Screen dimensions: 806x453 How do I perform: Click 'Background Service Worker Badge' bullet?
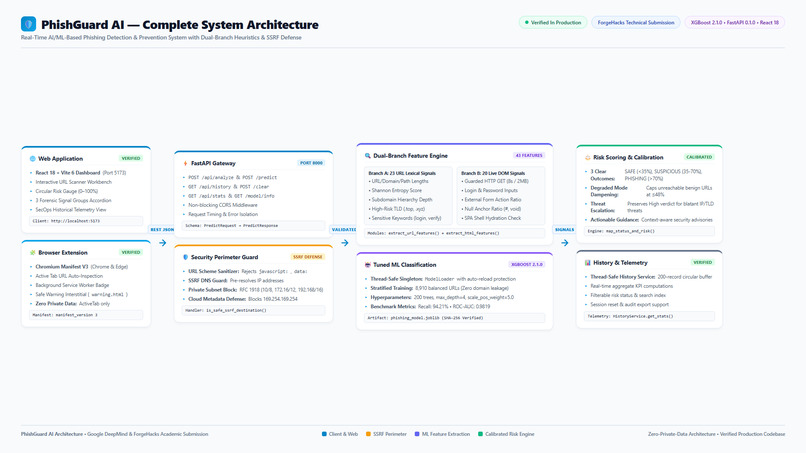[72, 285]
